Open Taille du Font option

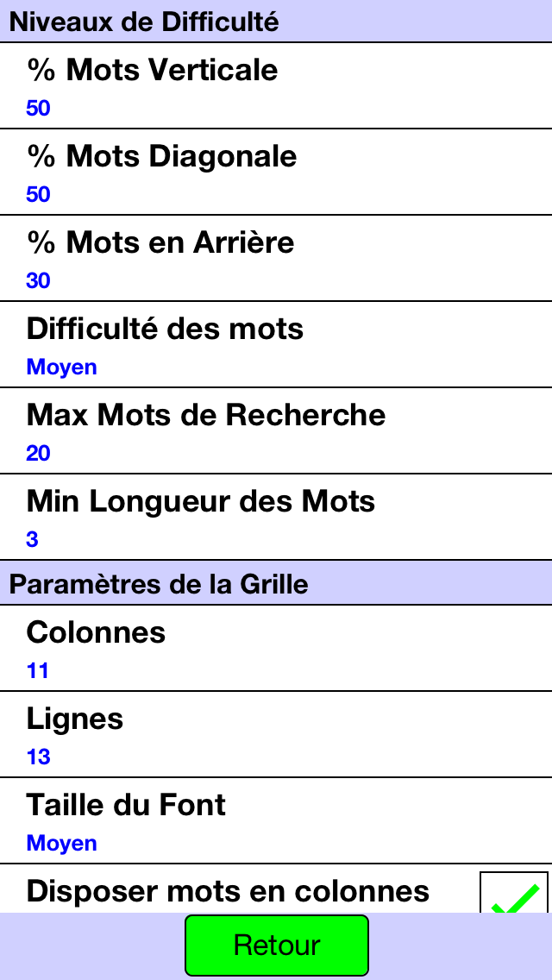pyautogui.click(x=276, y=820)
